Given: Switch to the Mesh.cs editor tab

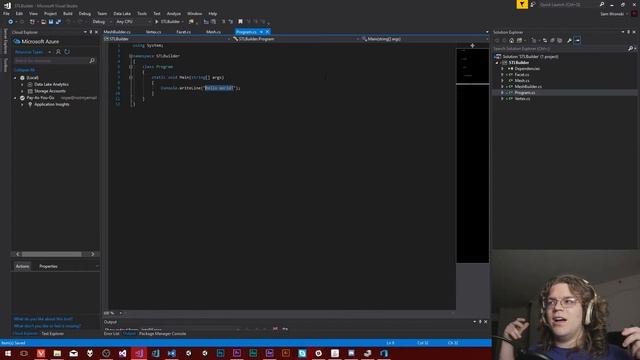Looking at the screenshot, I should [x=213, y=32].
